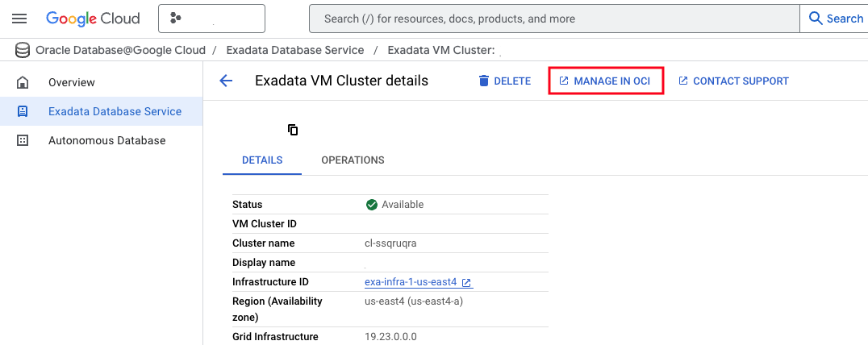This screenshot has height=345, width=868.
Task: Click the Delete trash icon
Action: (x=484, y=81)
